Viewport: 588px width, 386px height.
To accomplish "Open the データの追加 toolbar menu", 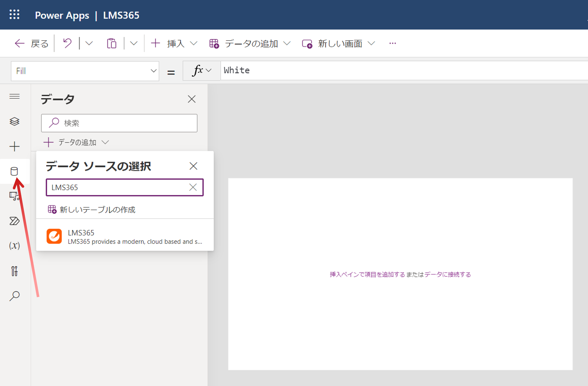I will 250,44.
